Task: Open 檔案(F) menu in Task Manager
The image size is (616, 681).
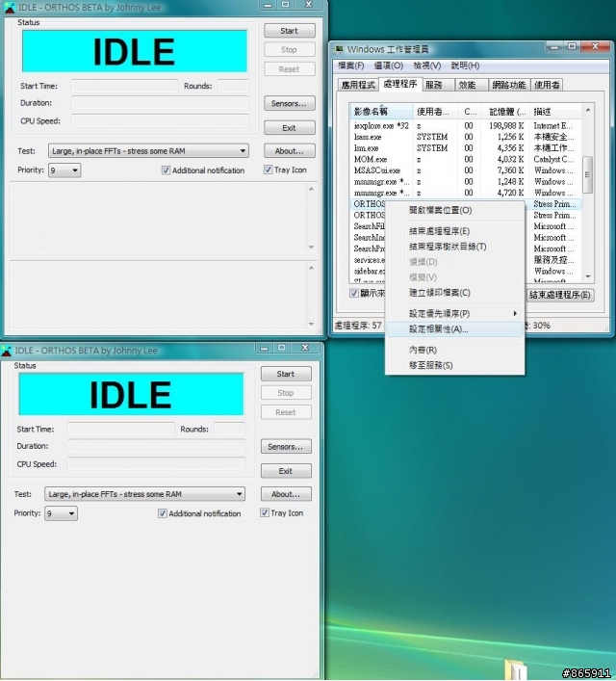Action: (350, 65)
